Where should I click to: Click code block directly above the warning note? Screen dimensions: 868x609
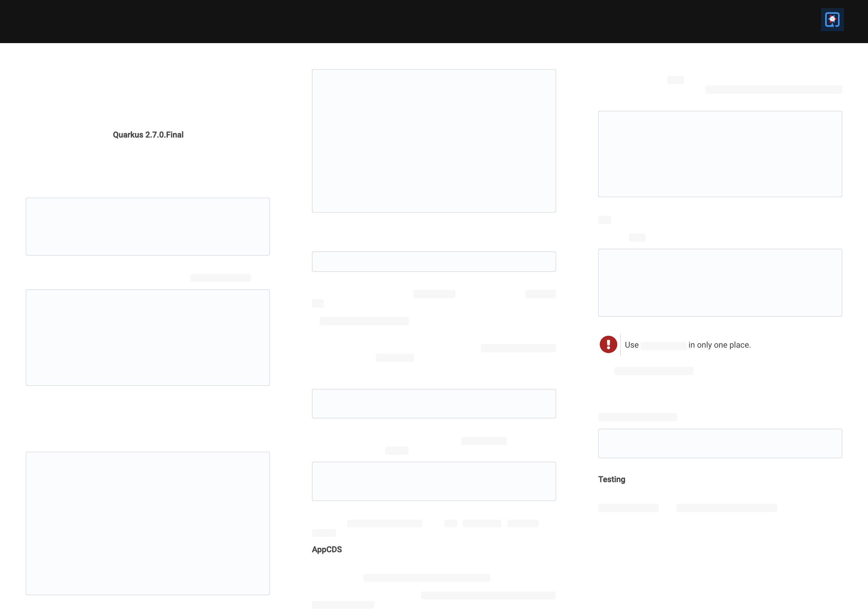(720, 282)
